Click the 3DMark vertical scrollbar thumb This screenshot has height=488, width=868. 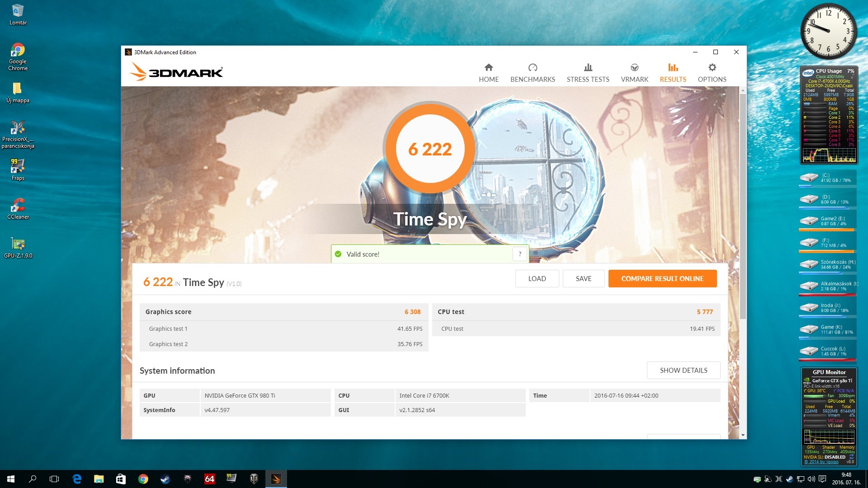[x=743, y=206]
